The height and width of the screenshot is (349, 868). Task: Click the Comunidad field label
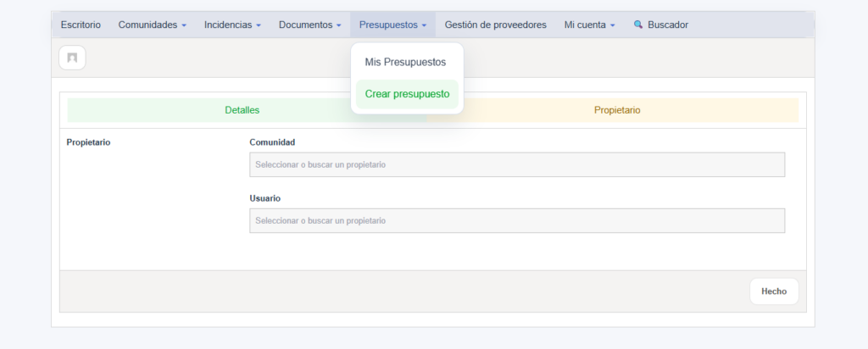272,142
